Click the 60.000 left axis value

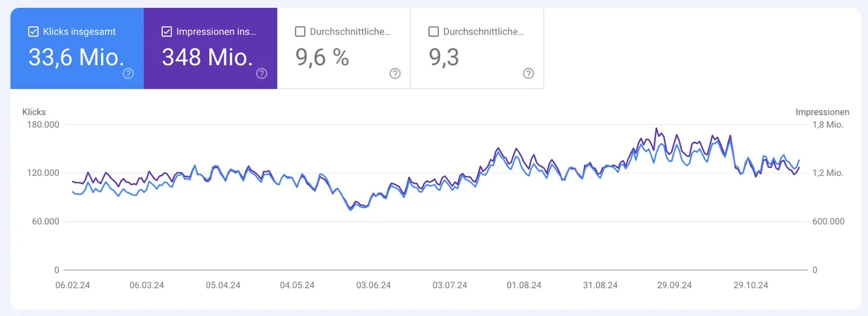46,221
